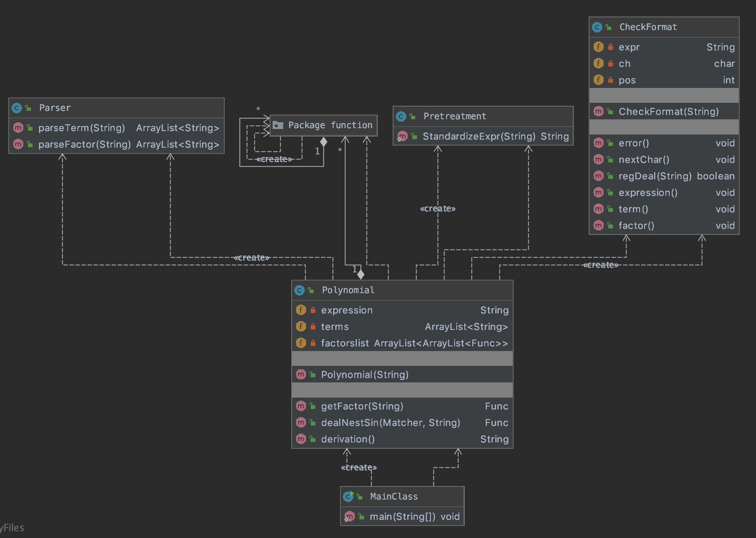Click the method icon of expression() in CheckFormat

pos(598,192)
